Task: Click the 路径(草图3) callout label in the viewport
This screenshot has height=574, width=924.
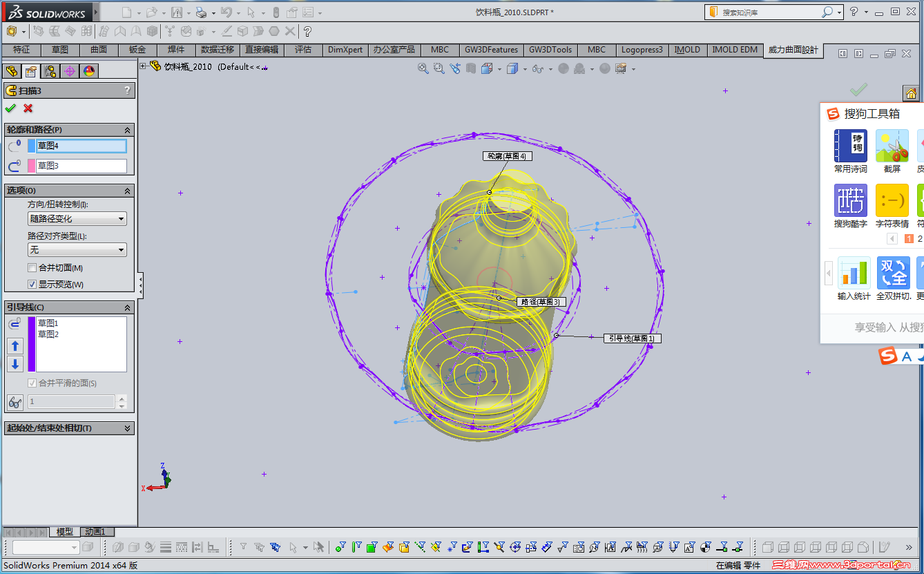Action: (541, 302)
